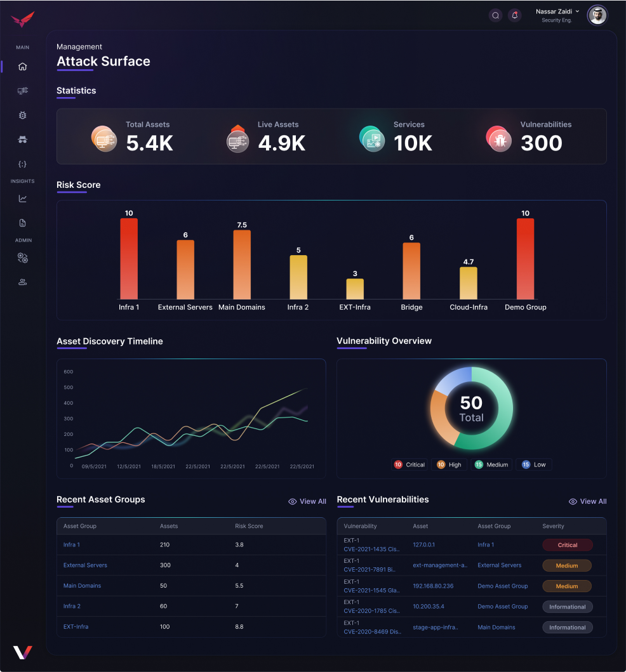Select the spy hat incognito sidebar icon
626x672 pixels.
click(x=23, y=140)
